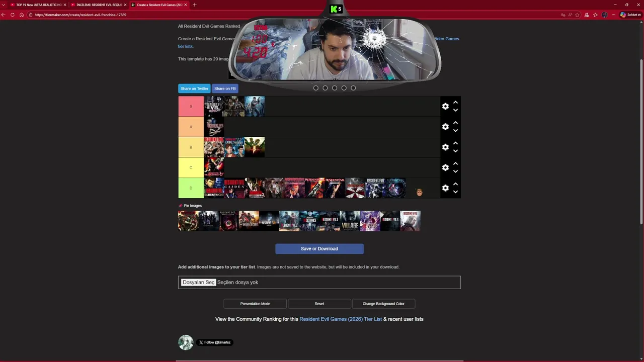Select the first overlay dot indicator
This screenshot has height=362, width=644.
[x=316, y=88]
